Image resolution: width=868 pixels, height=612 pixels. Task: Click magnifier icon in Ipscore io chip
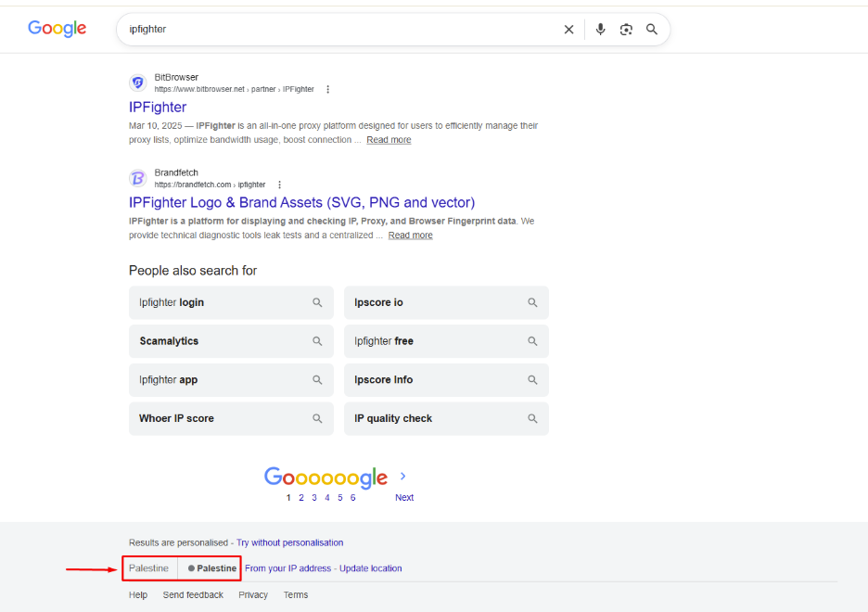click(532, 302)
